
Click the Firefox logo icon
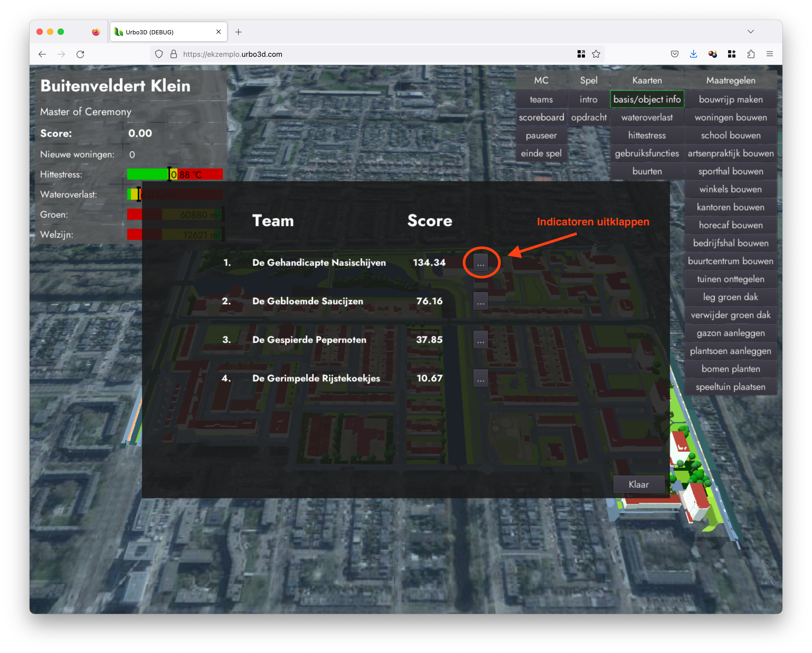(96, 32)
